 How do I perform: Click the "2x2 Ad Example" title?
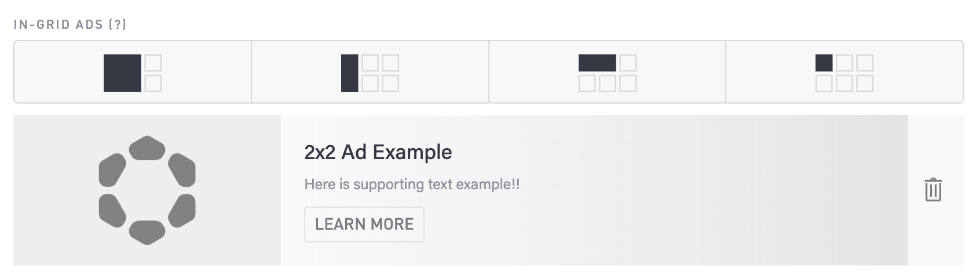(x=378, y=152)
